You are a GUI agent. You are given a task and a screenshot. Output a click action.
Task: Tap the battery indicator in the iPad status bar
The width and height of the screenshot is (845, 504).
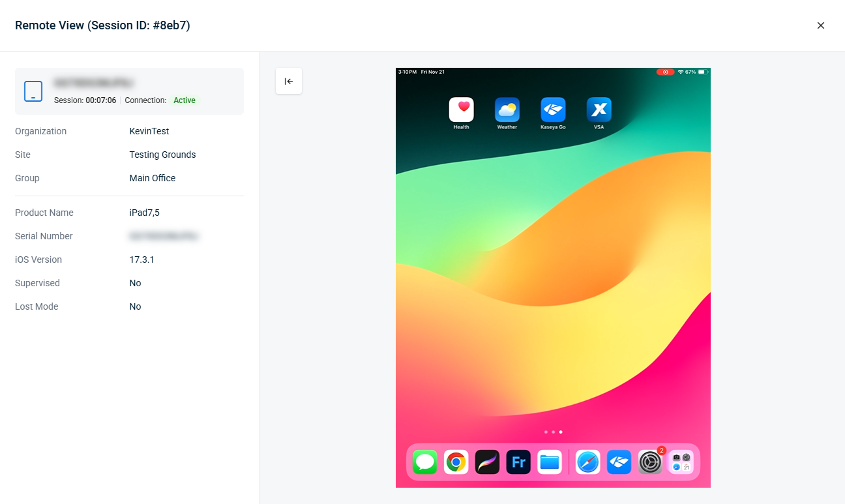702,72
